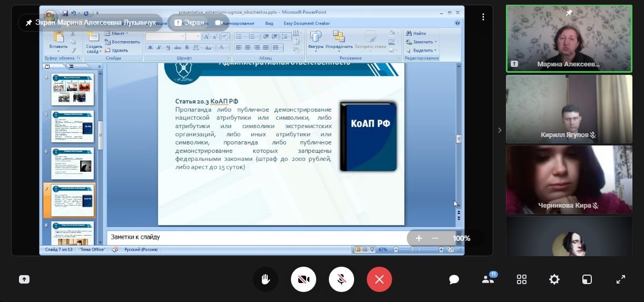Select Черникова Кира video tile
Screen dimensions: 644x302
[569, 180]
